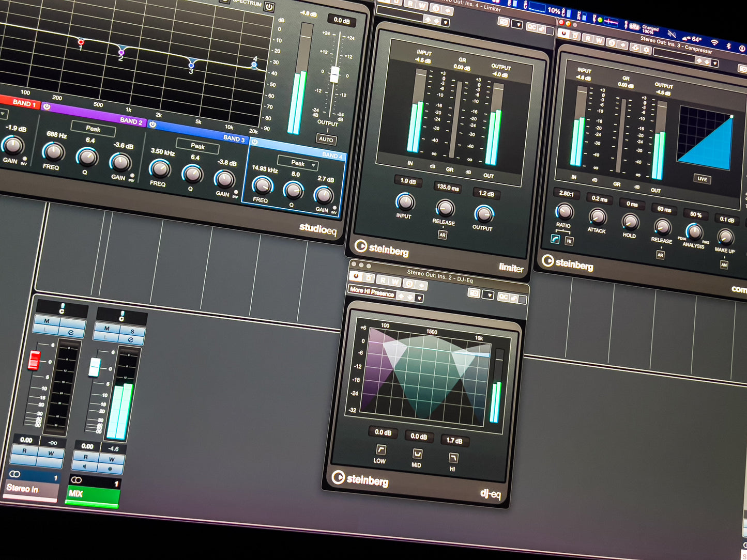This screenshot has width=747, height=560.
Task: Toggle the SPECTRUM power button in StudioEQ
Action: [x=269, y=7]
